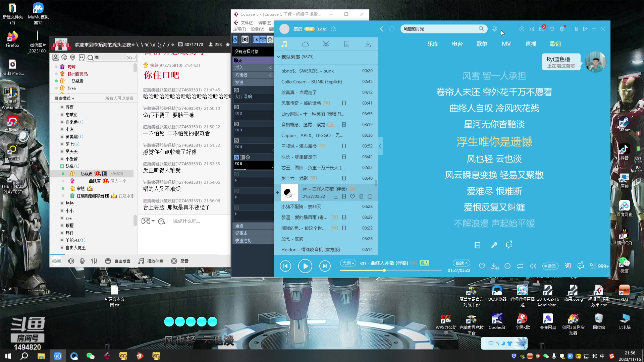
Task: Click the voice recognition microphone icon
Action: click(x=494, y=29)
